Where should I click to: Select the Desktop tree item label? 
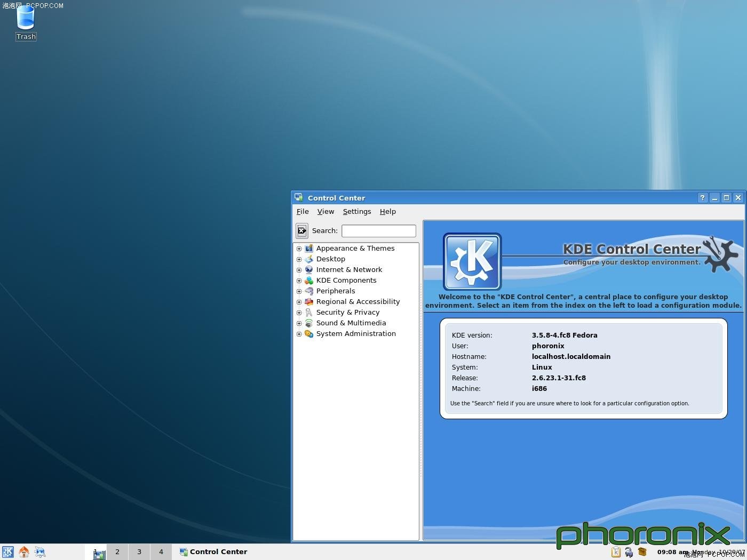click(x=331, y=259)
